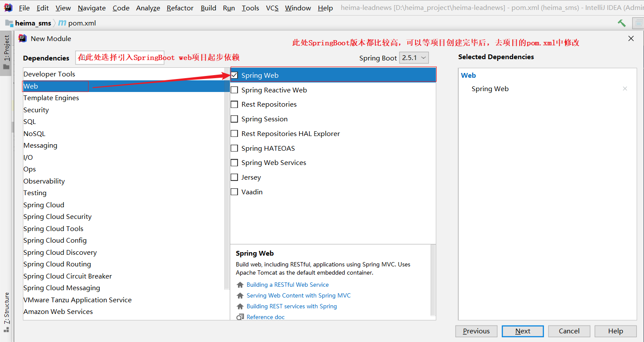Viewport: 644px width, 342px height.
Task: Open the File menu
Action: pyautogui.click(x=24, y=8)
